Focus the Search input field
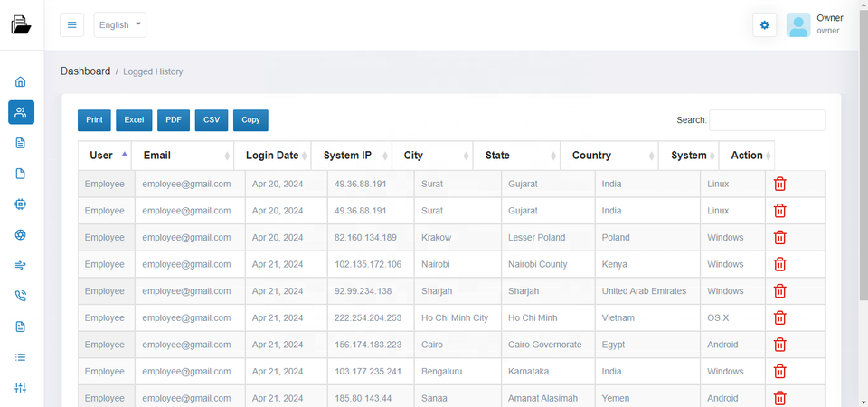The height and width of the screenshot is (407, 868). point(767,120)
